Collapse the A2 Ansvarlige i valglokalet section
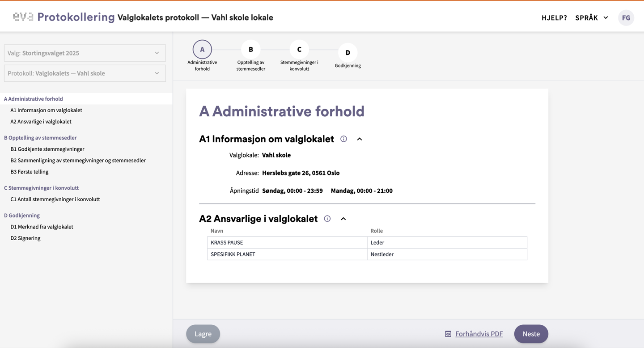The height and width of the screenshot is (348, 644). 343,219
